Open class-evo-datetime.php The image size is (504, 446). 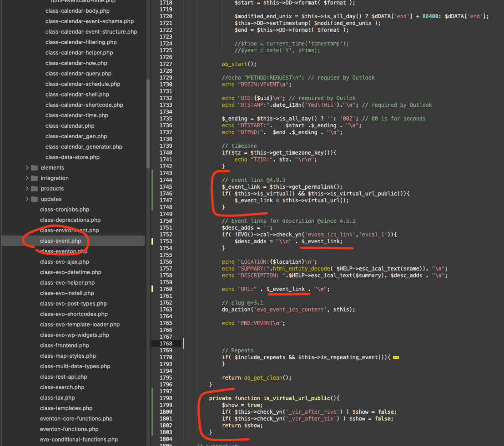[x=71, y=272]
